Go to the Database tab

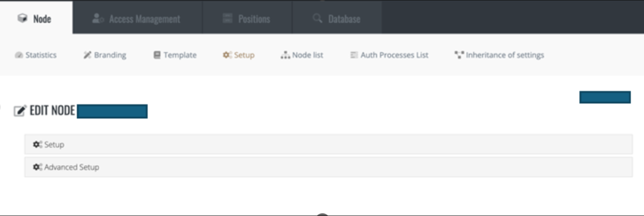tap(337, 19)
